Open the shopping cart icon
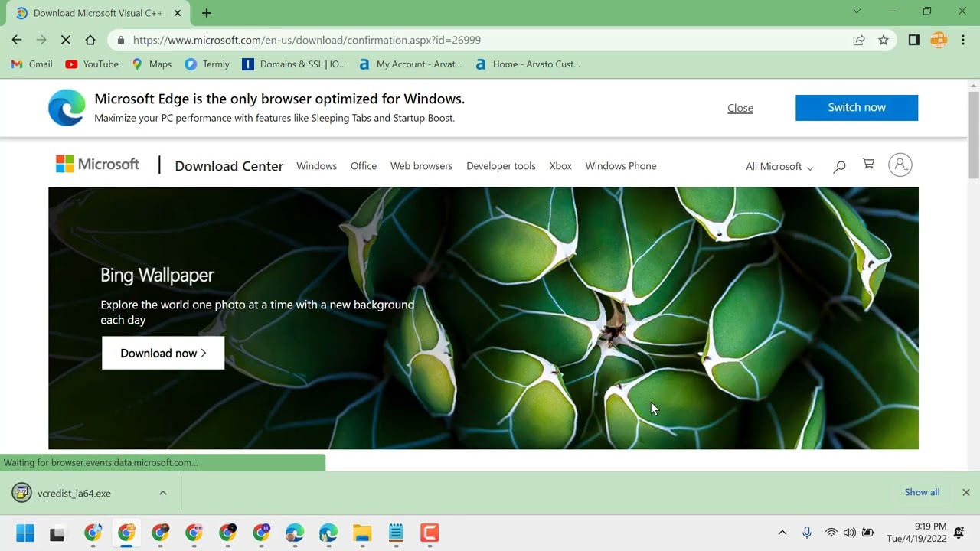 (x=868, y=164)
